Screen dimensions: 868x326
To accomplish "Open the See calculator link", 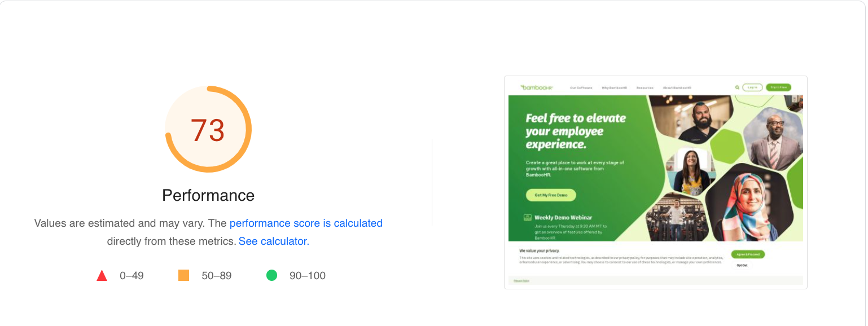I will 273,241.
